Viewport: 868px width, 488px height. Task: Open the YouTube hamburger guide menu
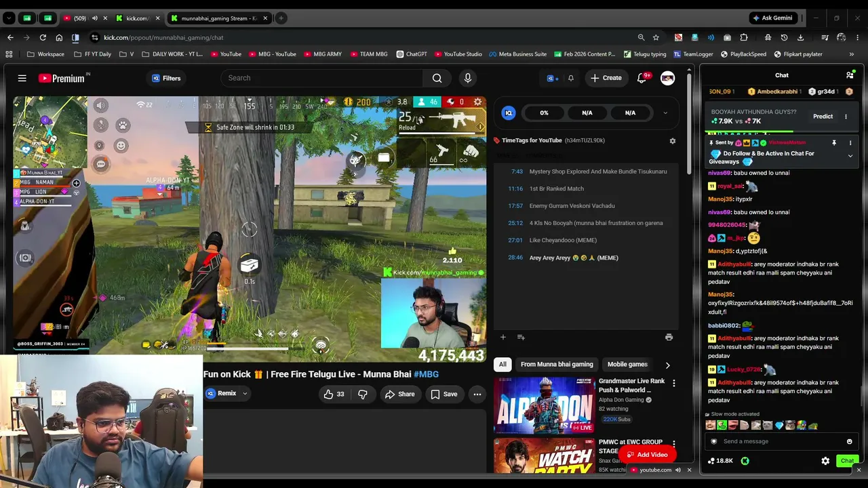tap(22, 79)
